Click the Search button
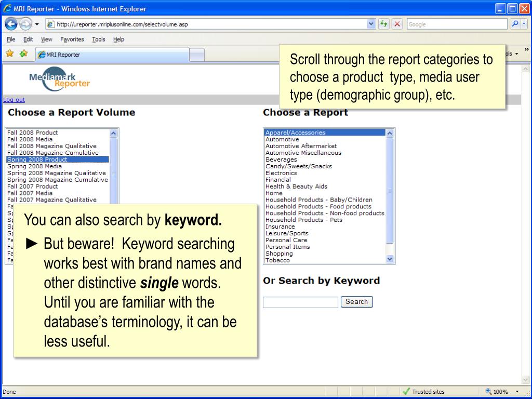 (x=356, y=302)
